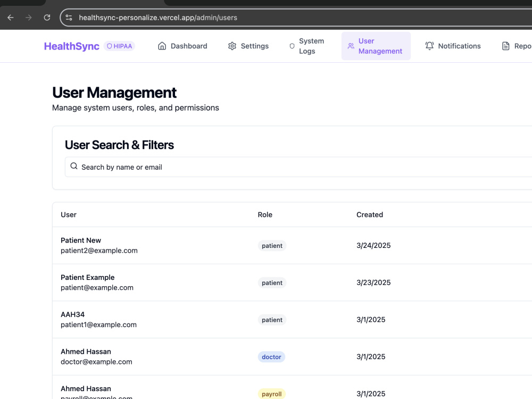Click the Manage system users subtitle
Screen dimensions: 532x399
[135, 108]
